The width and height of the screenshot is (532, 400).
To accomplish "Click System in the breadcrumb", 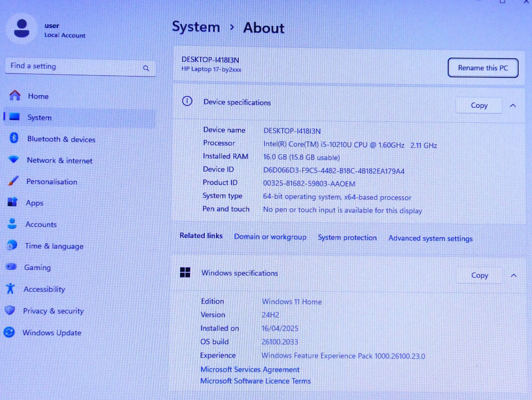I will 196,27.
